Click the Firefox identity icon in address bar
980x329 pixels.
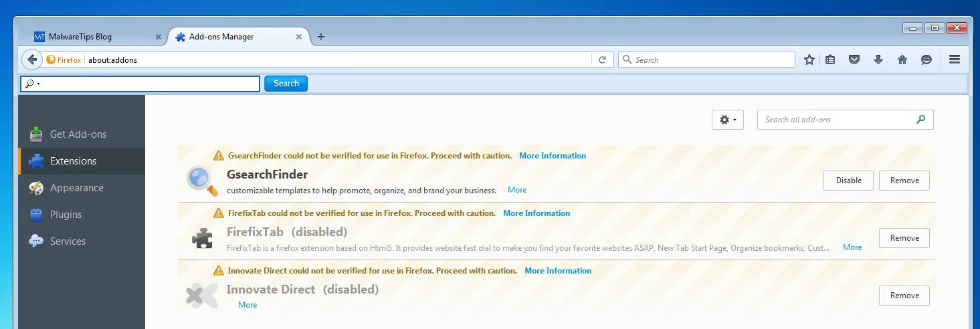(x=64, y=60)
